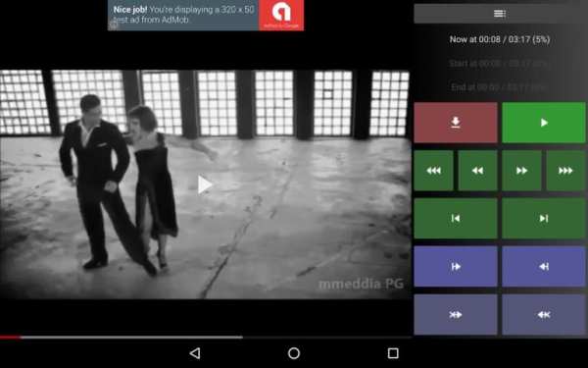The width and height of the screenshot is (588, 368).
Task: Tap the Android home circle button
Action: tap(294, 353)
